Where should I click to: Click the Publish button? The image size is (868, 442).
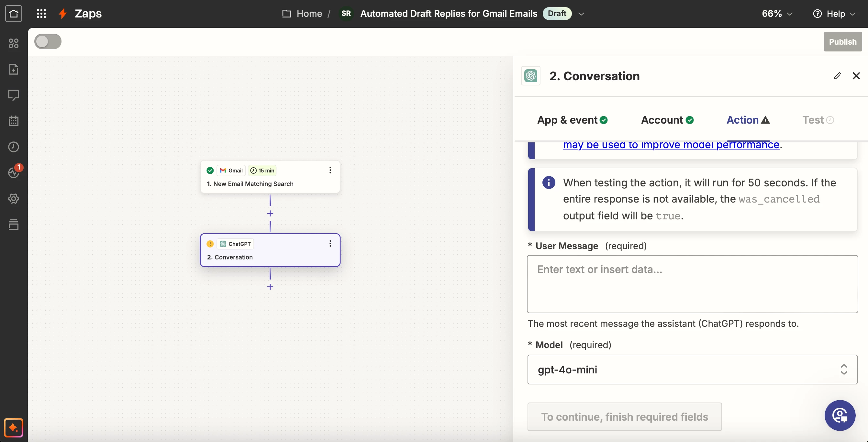pyautogui.click(x=842, y=42)
